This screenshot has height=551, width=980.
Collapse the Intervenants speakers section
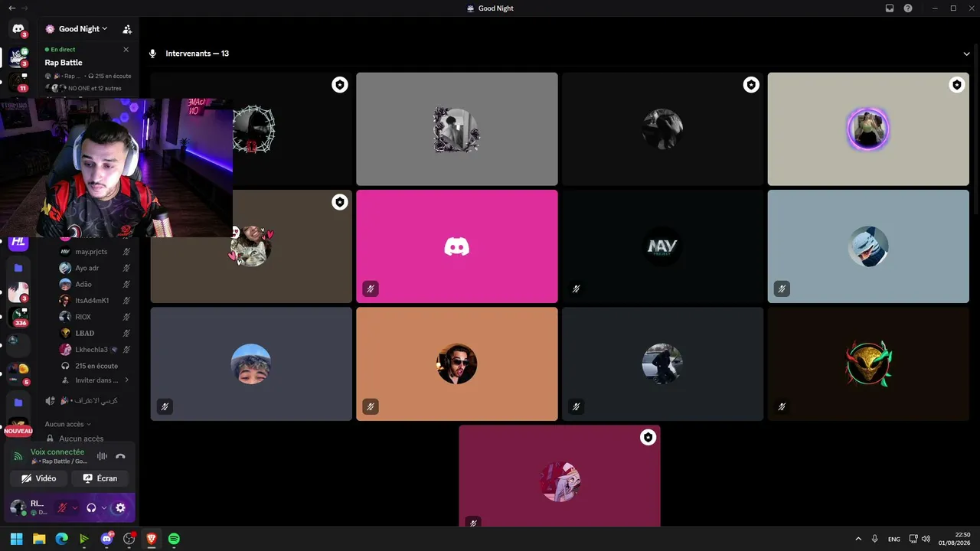tap(967, 54)
